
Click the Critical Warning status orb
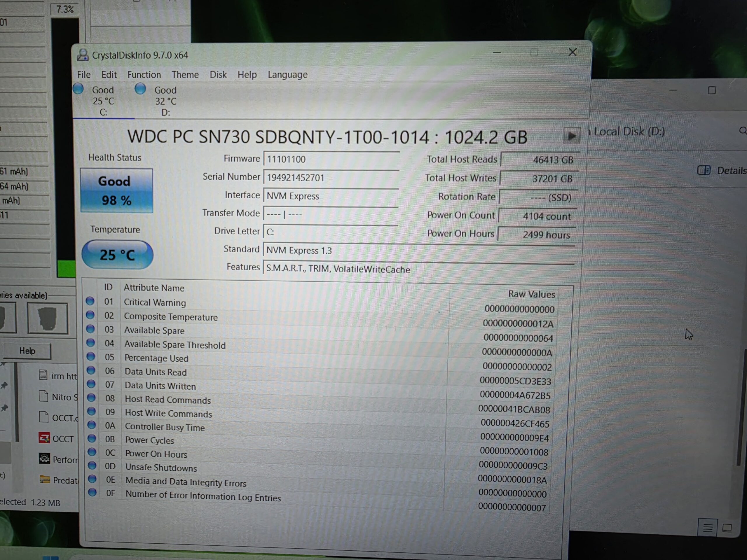(90, 301)
